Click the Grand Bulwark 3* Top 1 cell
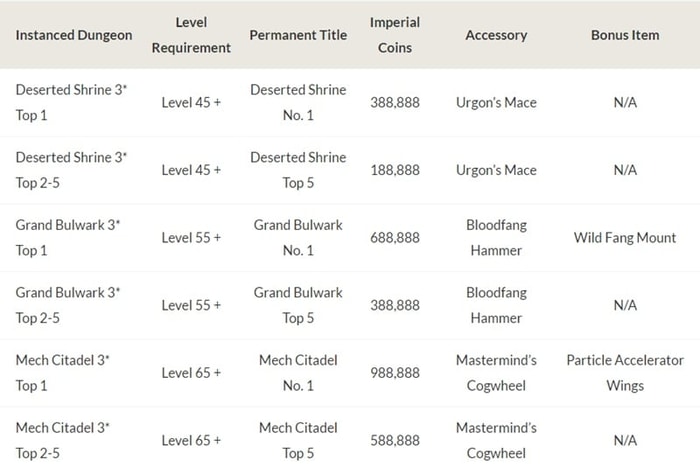 [x=68, y=237]
